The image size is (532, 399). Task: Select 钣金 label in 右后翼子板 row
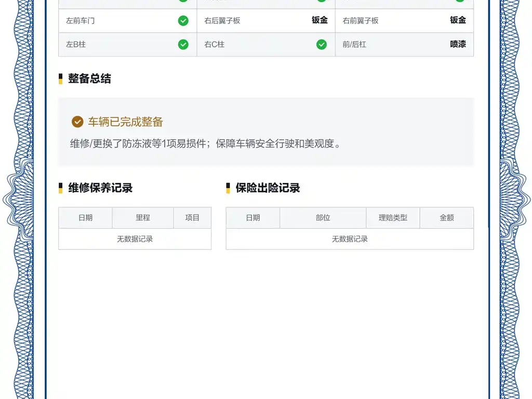pos(320,20)
